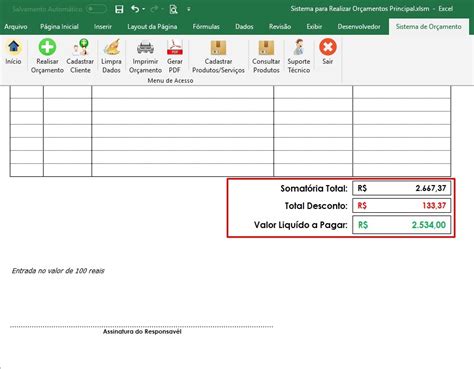The image size is (474, 369).
Task: Click the Início home icon
Action: point(13,47)
